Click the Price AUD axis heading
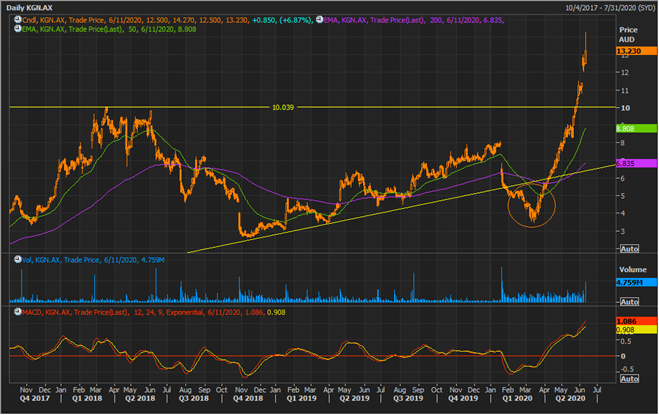Screen dimensions: 659x415 pyautogui.click(x=628, y=34)
